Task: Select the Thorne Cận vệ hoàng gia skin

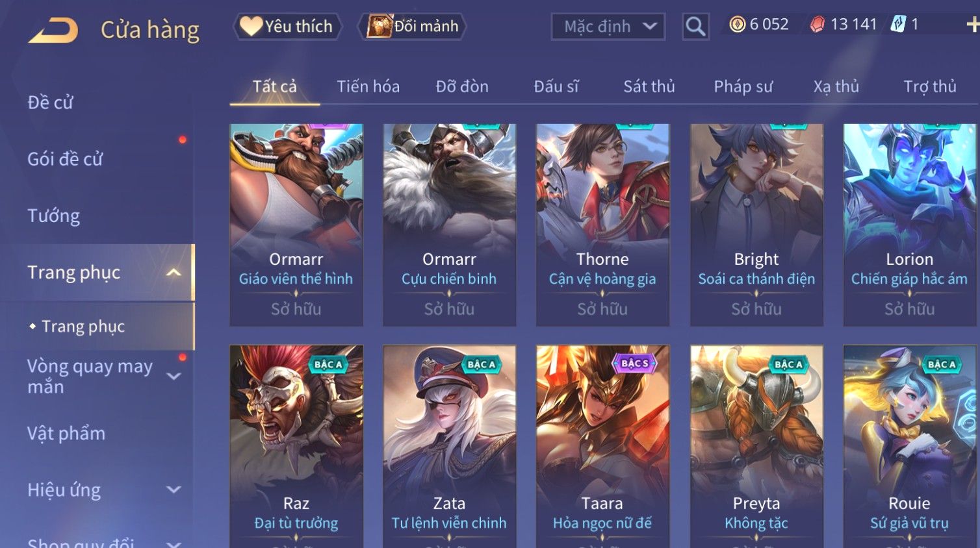Action: (602, 225)
